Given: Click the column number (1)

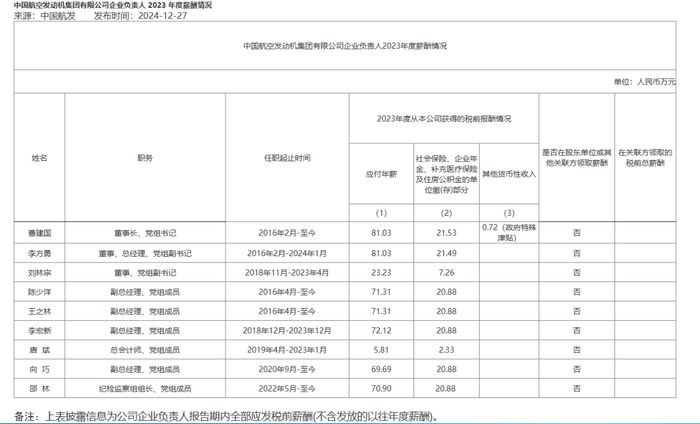Looking at the screenshot, I should (381, 213).
